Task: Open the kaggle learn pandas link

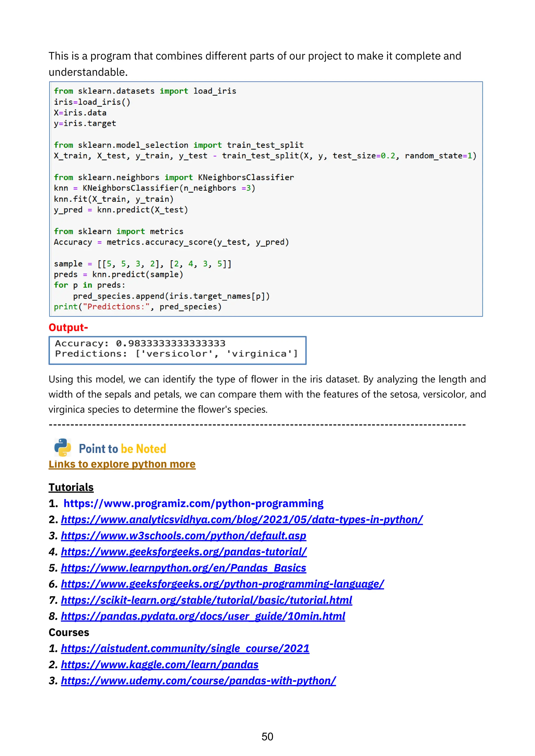Action: click(159, 665)
